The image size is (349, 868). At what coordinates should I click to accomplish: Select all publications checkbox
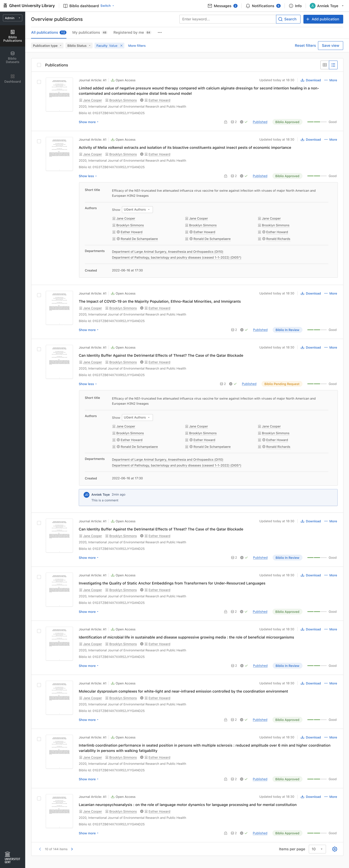coord(39,65)
